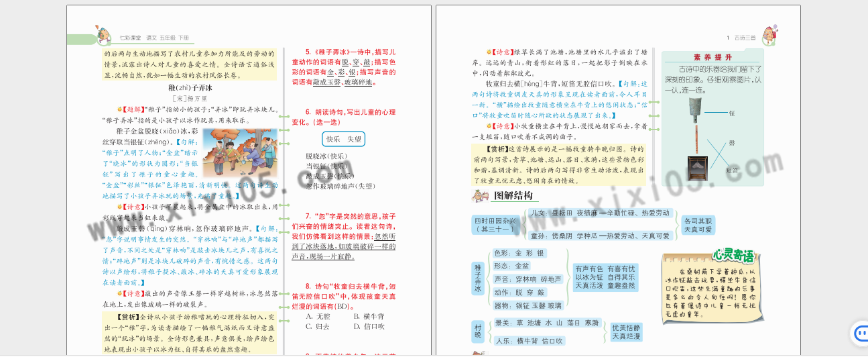
Task: Click the 四时田园杂兴 diagram node
Action: [495, 225]
